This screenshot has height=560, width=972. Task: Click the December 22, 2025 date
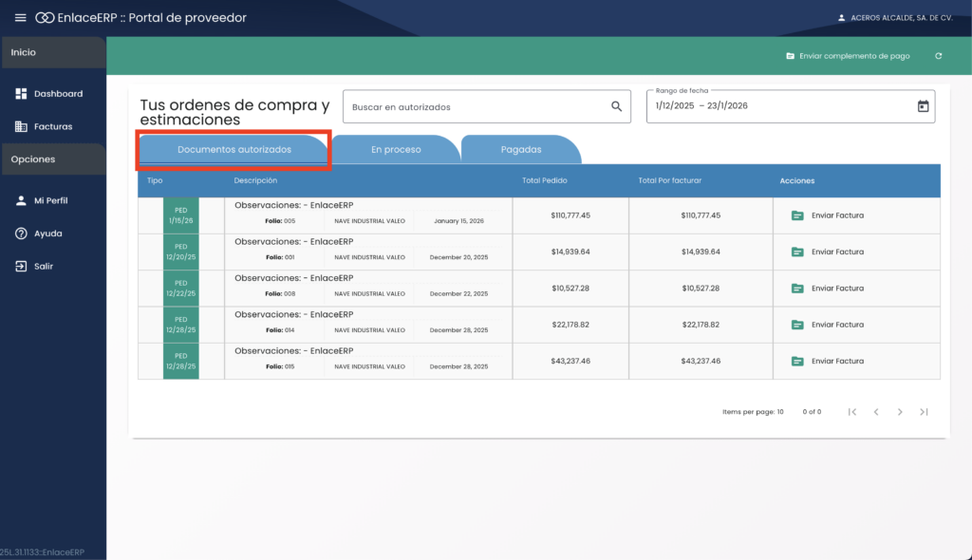458,294
